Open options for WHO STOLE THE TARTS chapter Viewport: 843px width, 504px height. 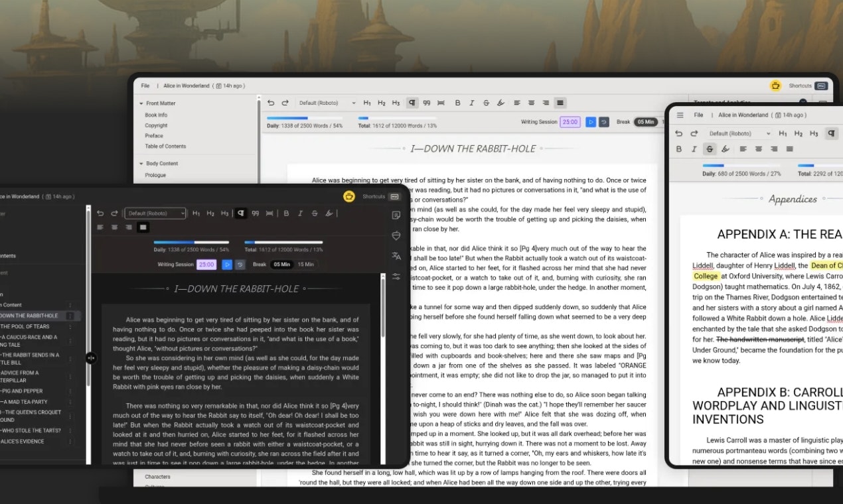(x=70, y=431)
